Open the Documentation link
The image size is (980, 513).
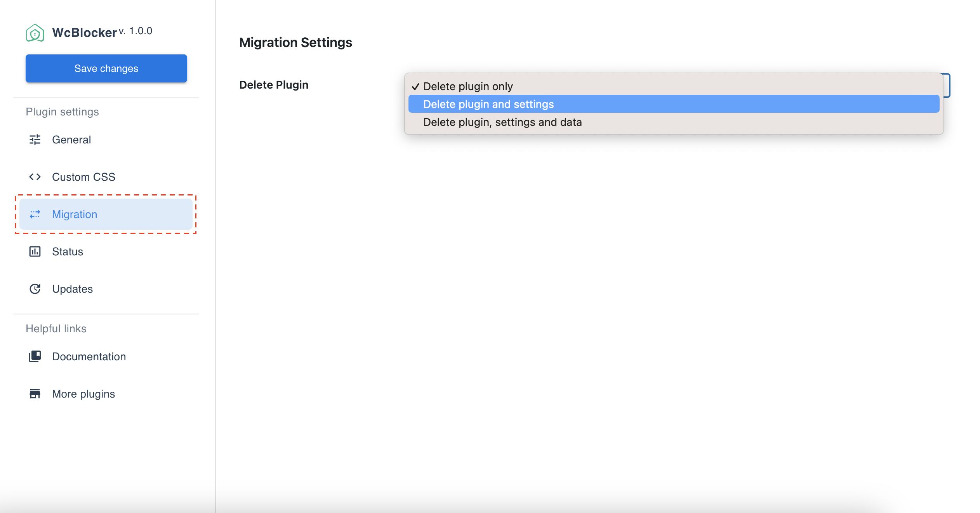click(89, 356)
